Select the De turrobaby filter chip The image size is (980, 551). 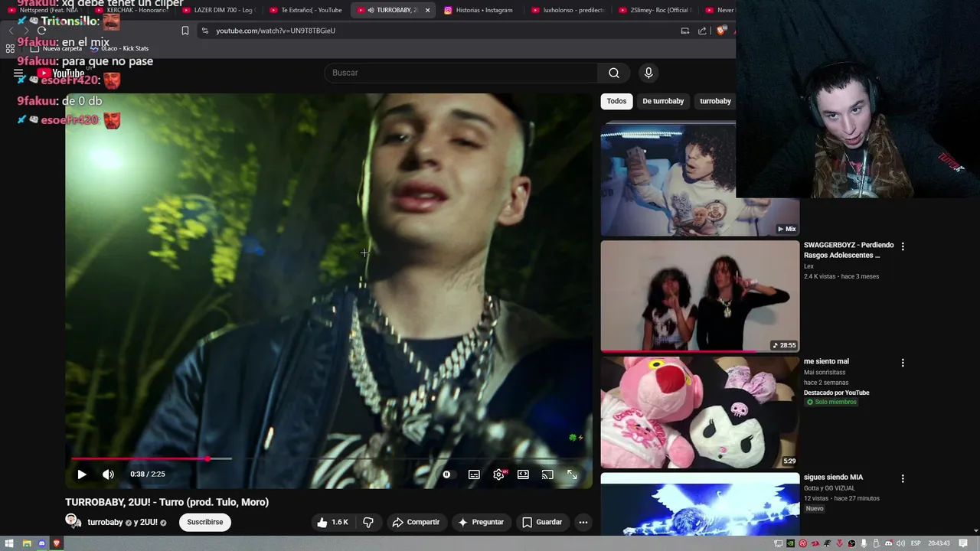point(663,101)
